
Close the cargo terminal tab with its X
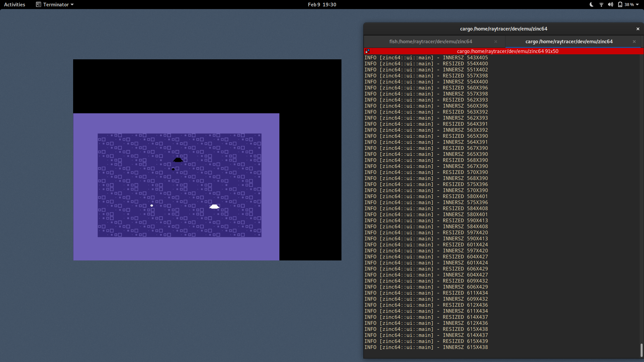634,42
